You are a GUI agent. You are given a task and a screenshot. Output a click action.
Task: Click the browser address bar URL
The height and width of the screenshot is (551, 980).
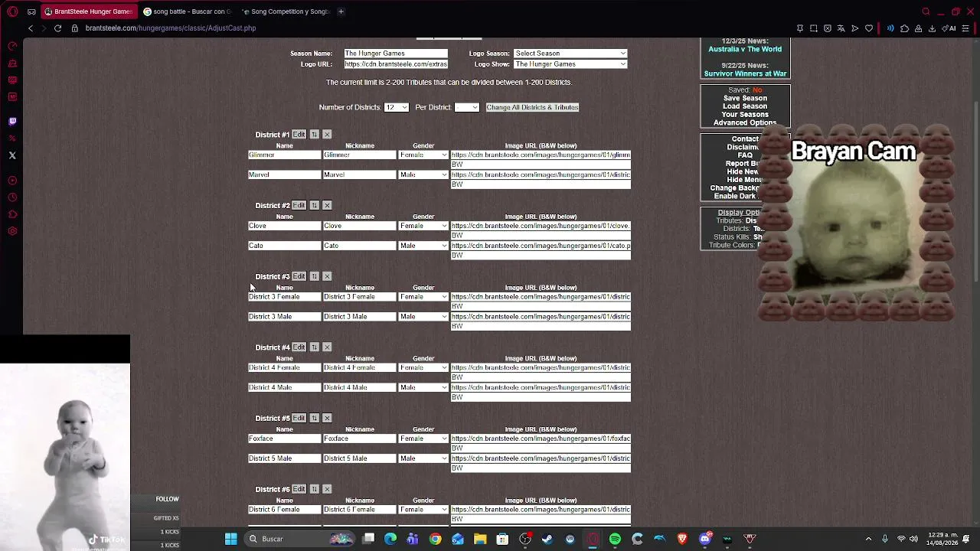pos(171,28)
